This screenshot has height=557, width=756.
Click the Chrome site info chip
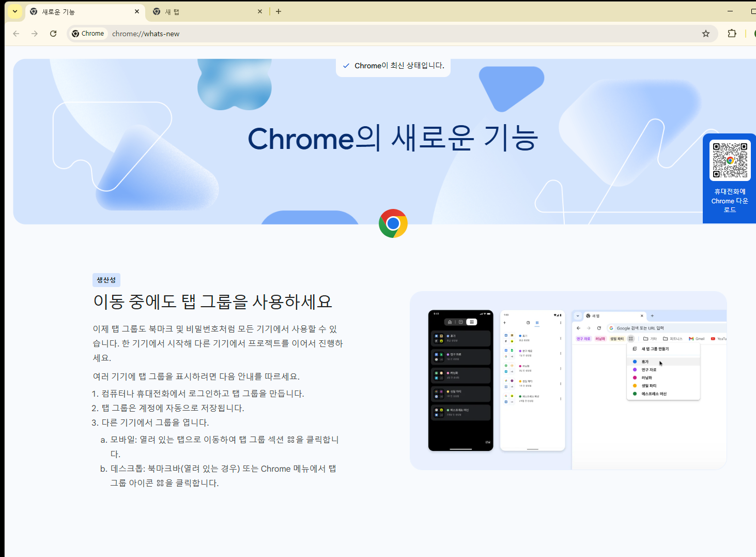tap(88, 34)
